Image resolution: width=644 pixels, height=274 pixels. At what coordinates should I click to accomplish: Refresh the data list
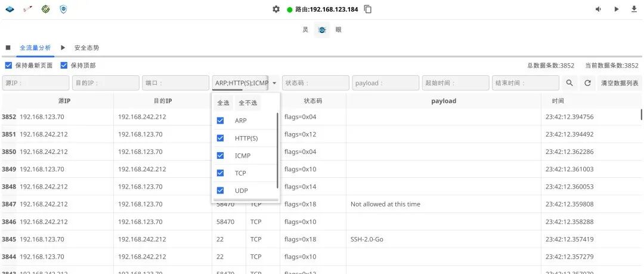587,83
